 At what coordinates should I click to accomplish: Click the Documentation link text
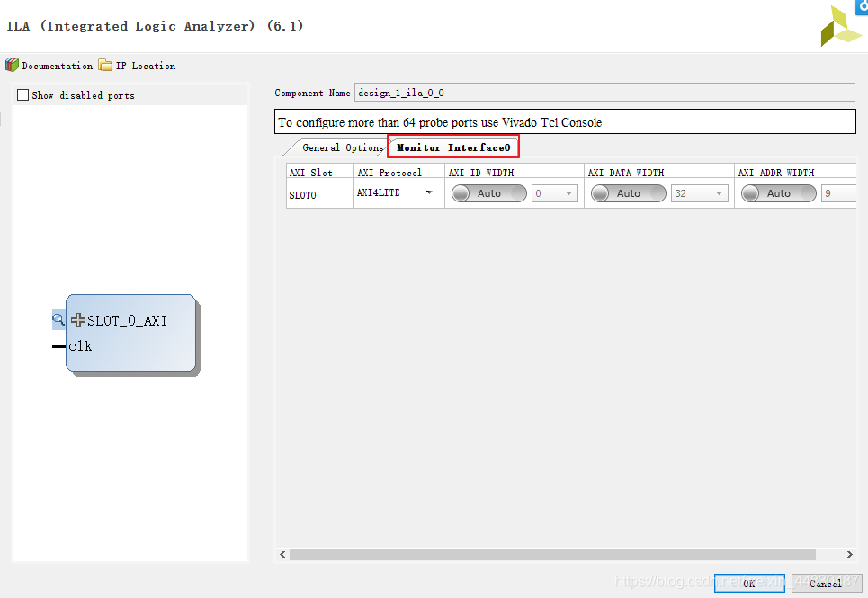click(x=58, y=66)
